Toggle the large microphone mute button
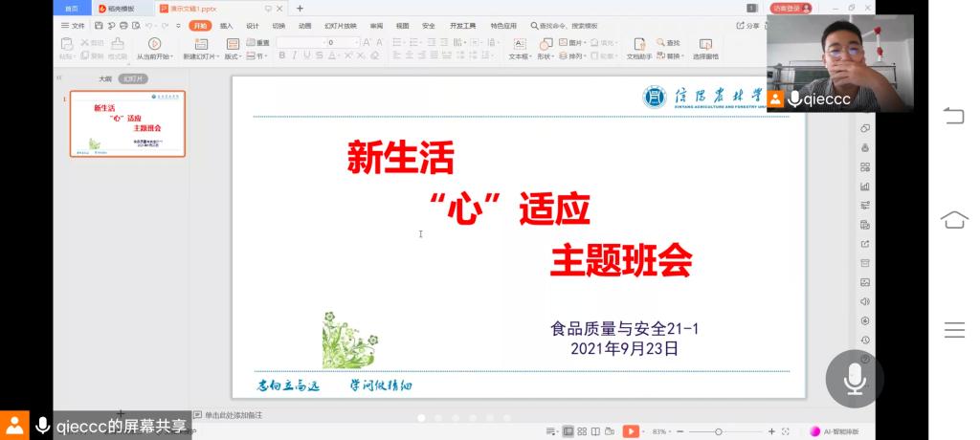This screenshot has height=440, width=980. coord(855,380)
